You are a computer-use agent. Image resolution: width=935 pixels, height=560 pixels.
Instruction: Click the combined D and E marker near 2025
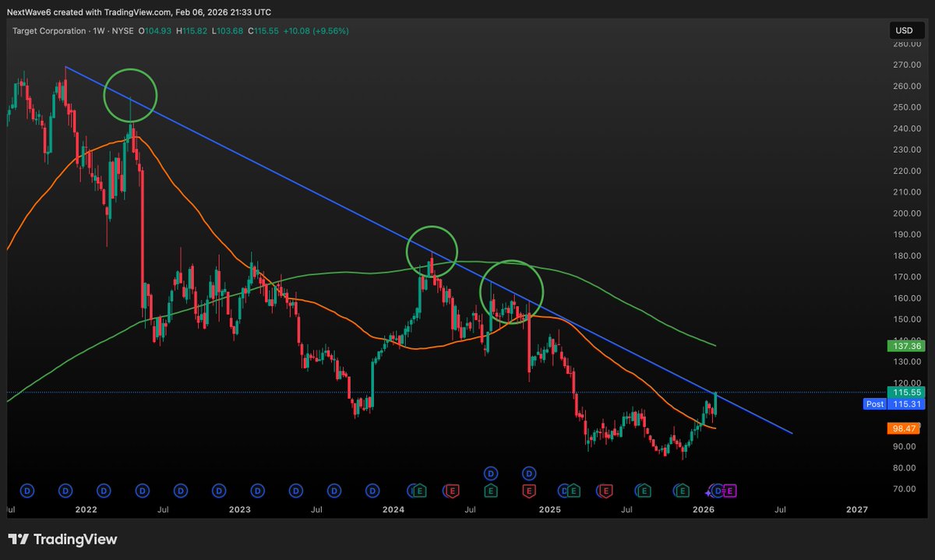(x=569, y=491)
